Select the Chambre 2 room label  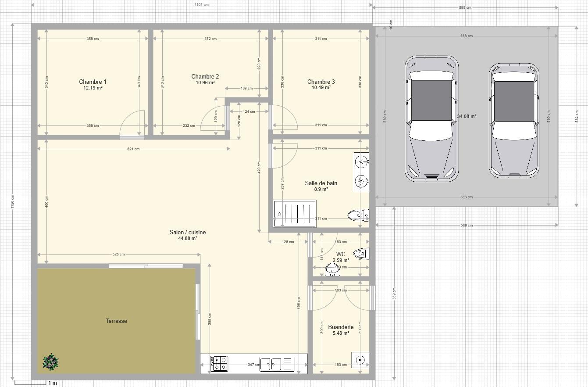pyautogui.click(x=205, y=76)
